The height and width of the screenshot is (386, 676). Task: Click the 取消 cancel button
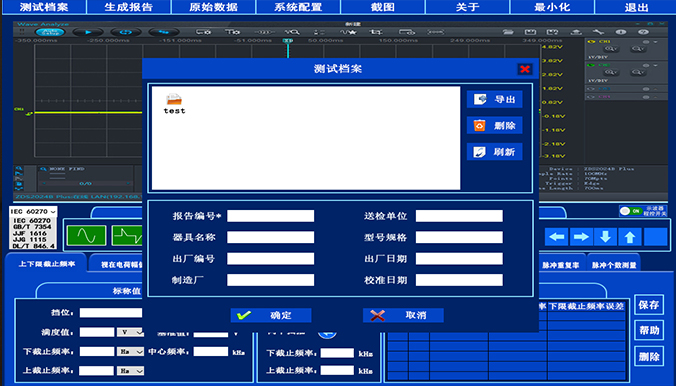[403, 315]
